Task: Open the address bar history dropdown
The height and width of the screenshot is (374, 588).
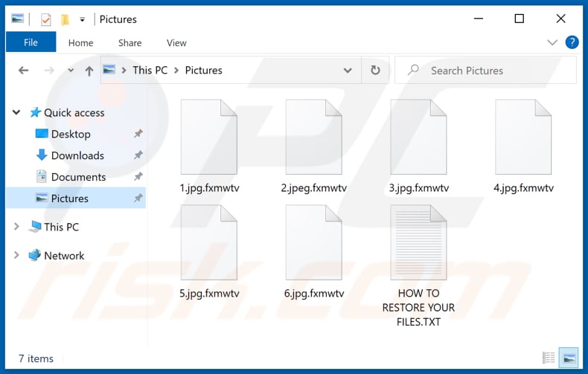Action: click(348, 71)
